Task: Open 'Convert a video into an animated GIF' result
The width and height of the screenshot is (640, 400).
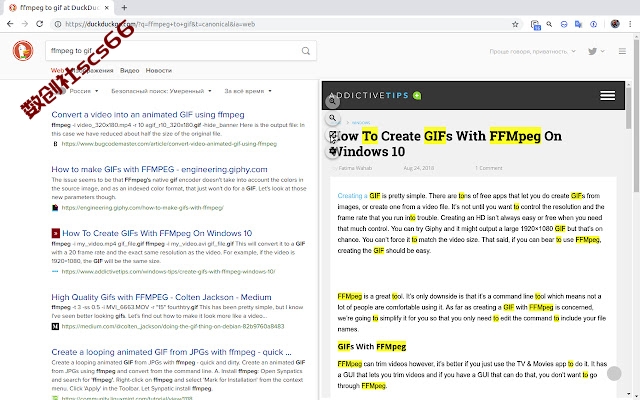Action: [148, 114]
